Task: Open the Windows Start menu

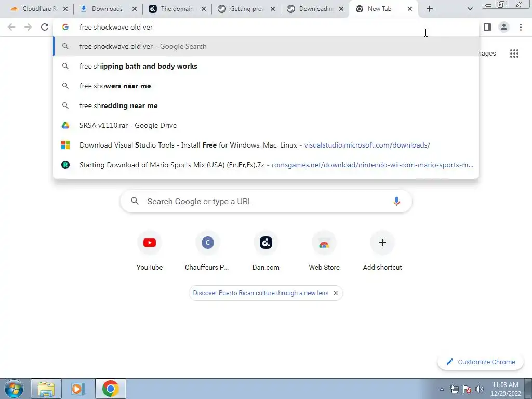Action: [x=14, y=389]
